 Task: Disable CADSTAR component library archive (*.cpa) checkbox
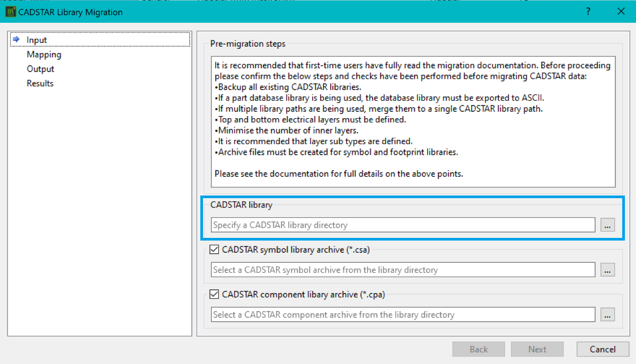215,295
